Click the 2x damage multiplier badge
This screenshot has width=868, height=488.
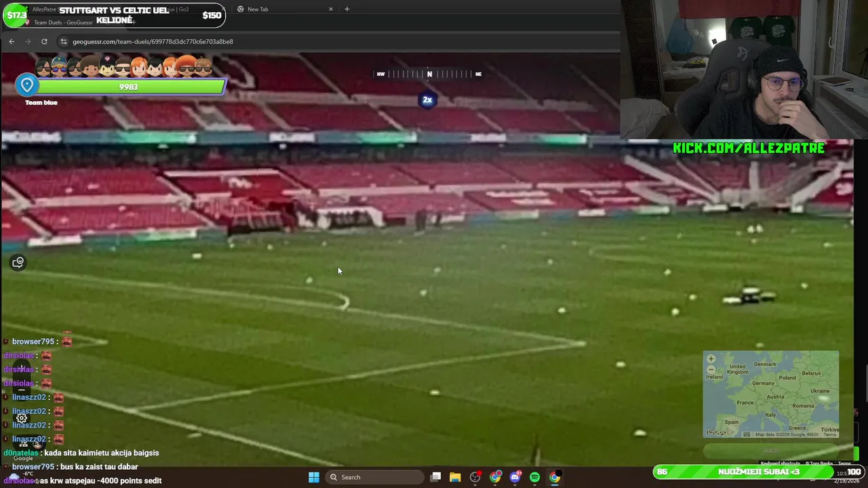coord(427,100)
